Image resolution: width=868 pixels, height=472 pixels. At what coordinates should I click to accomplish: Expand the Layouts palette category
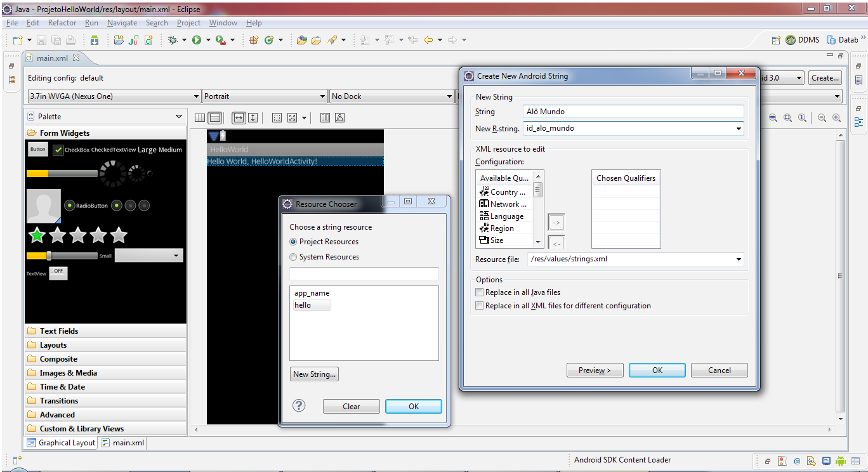click(106, 344)
